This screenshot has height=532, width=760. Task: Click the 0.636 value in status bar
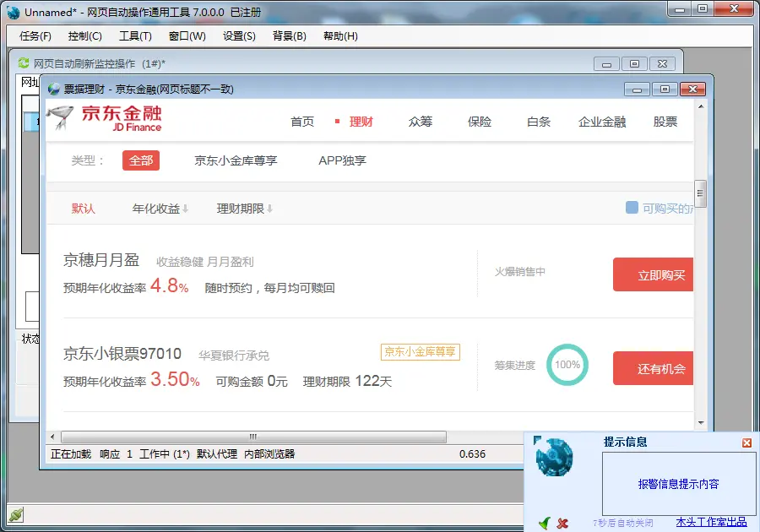click(473, 454)
